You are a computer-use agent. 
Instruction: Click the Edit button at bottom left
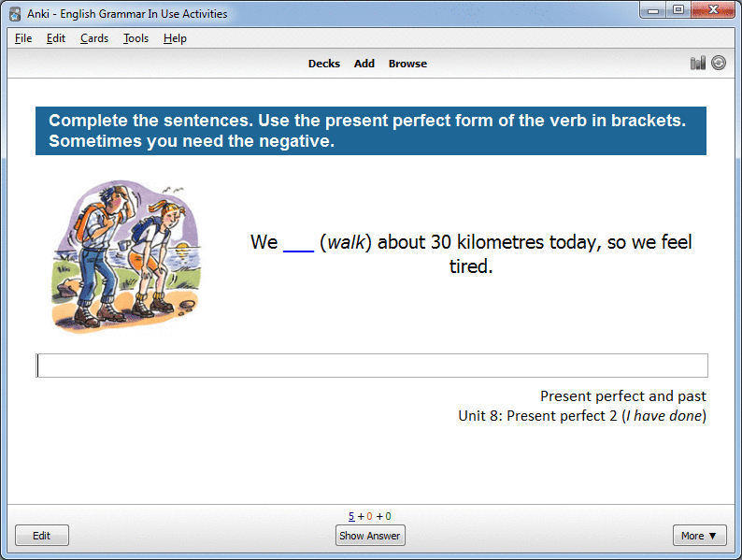pyautogui.click(x=42, y=536)
